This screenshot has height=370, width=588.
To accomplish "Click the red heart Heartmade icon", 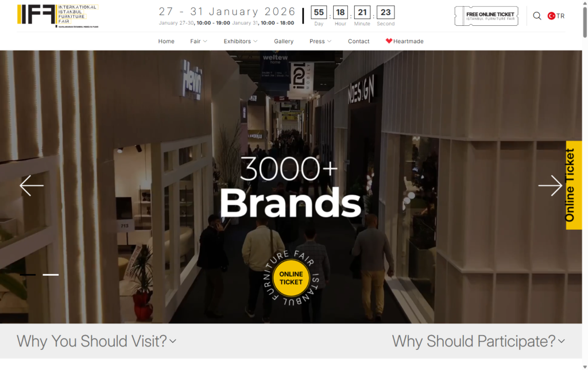I will [x=389, y=41].
